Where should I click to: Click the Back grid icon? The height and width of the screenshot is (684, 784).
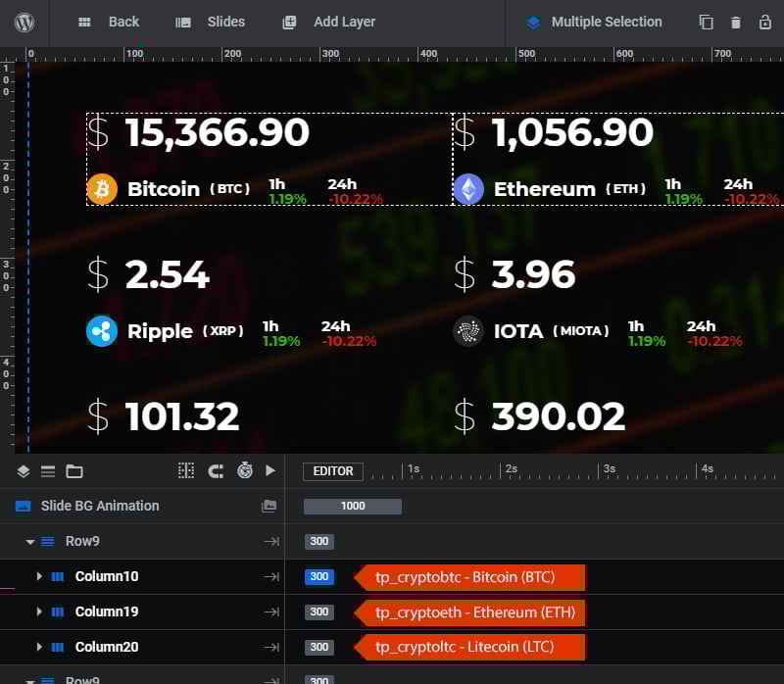pyautogui.click(x=84, y=22)
